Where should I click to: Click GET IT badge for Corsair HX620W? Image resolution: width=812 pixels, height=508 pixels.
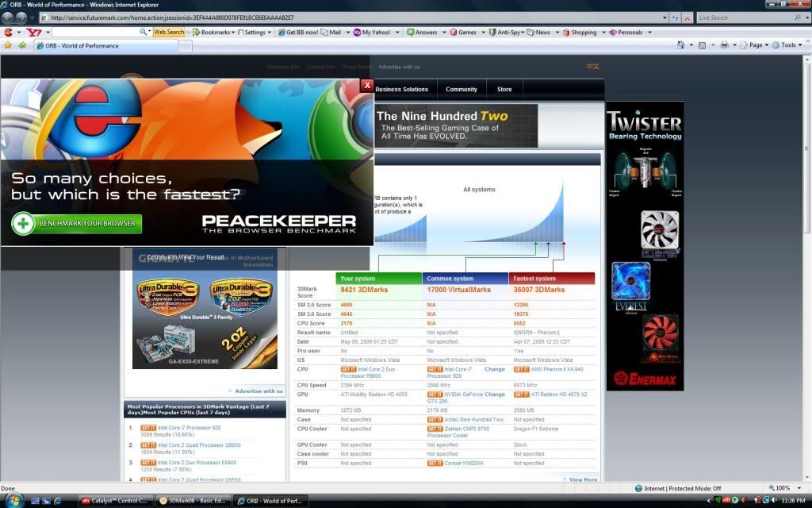pos(435,463)
